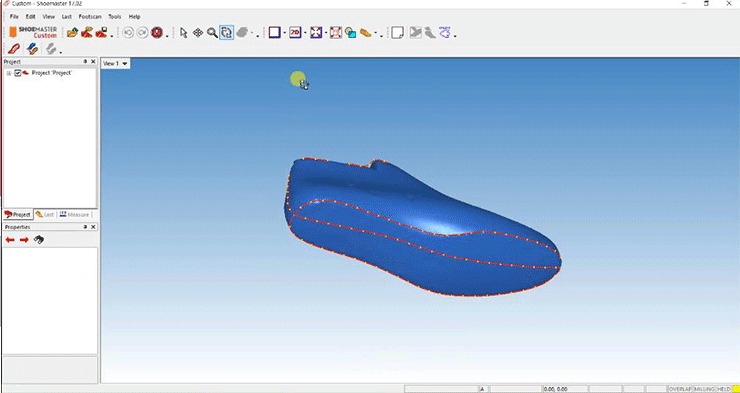Screen dimensions: 740x393
Task: Click the red shoe last icon in second toolbar row
Action: [14, 48]
